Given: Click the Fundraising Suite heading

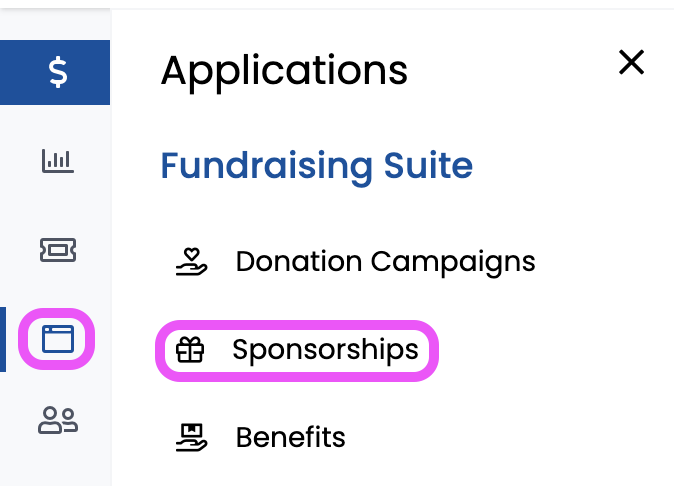Looking at the screenshot, I should [x=316, y=167].
